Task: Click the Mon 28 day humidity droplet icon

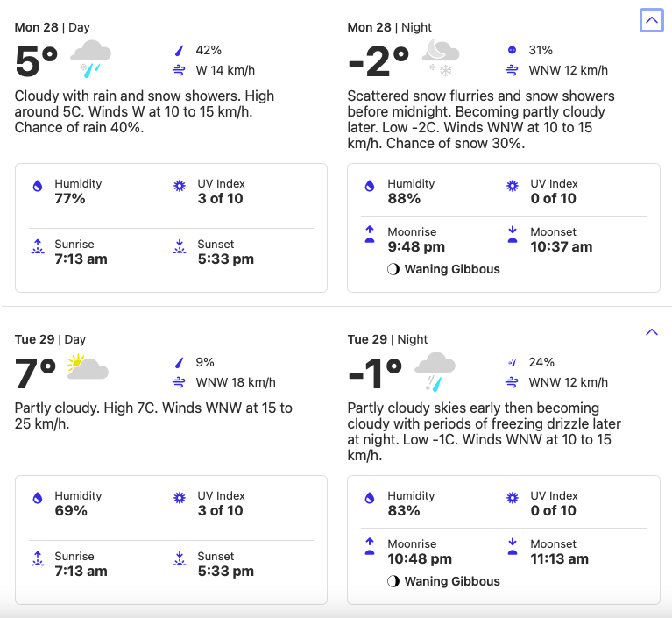Action: click(38, 186)
